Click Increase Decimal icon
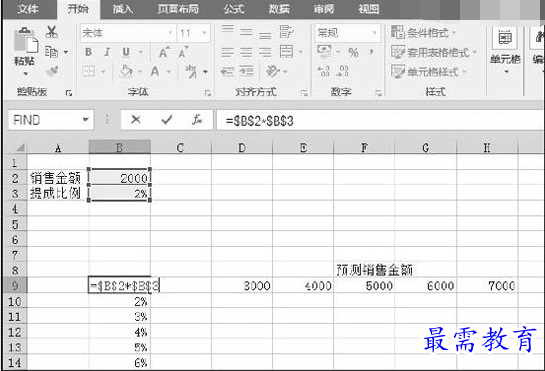Screen dimensions: 545x371 324,72
